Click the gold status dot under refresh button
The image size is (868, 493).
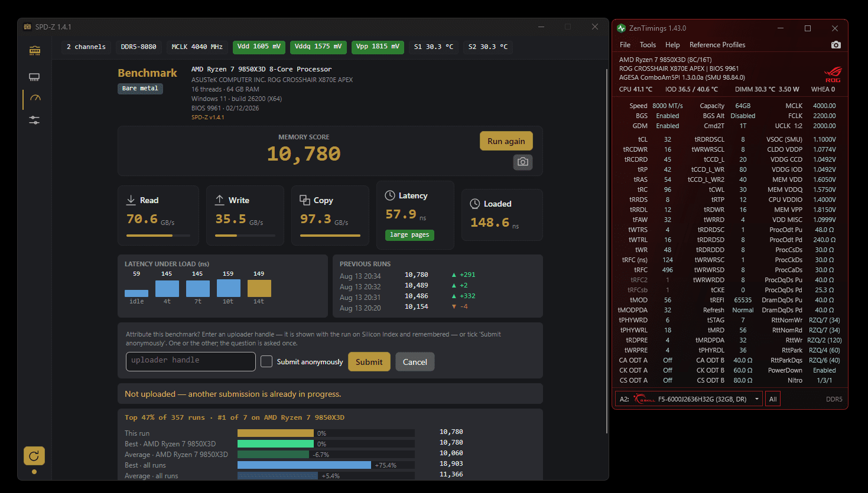click(x=34, y=472)
